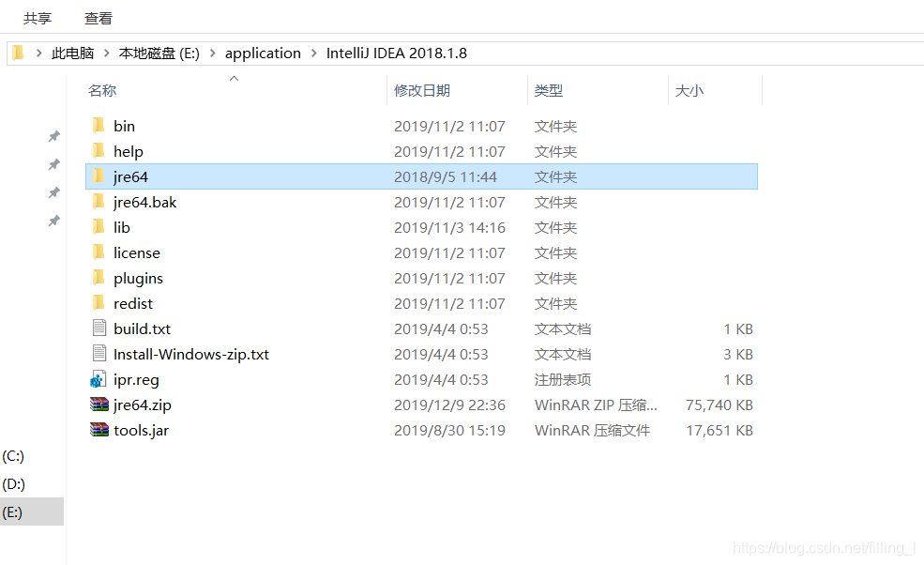The height and width of the screenshot is (565, 924).
Task: Open the 查看 ribbon tab
Action: click(98, 18)
